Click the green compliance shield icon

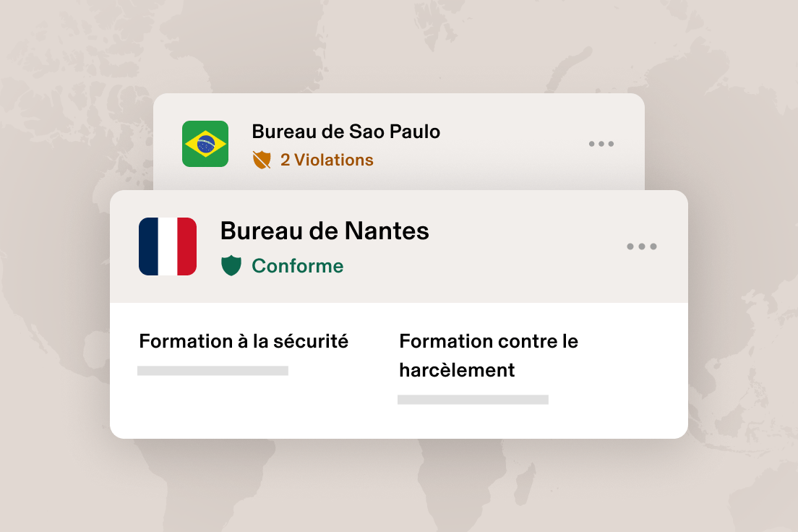pyautogui.click(x=233, y=265)
